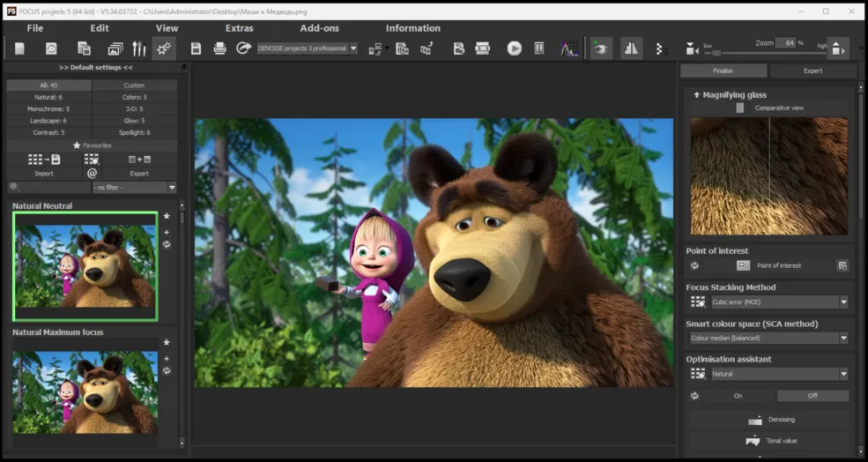The image size is (868, 462).
Task: Open the Add-ons menu
Action: 319,28
